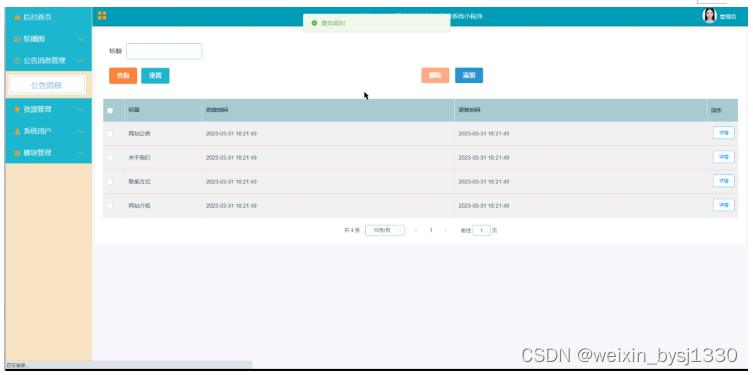Check the box for row 联系方式
Viewport: 753px width, 375px height.
110,181
